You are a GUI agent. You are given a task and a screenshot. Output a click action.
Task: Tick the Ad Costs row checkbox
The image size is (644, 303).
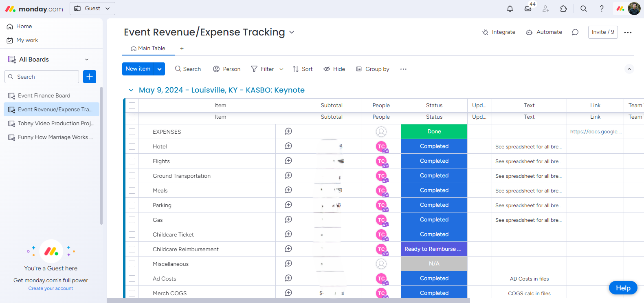click(x=132, y=279)
